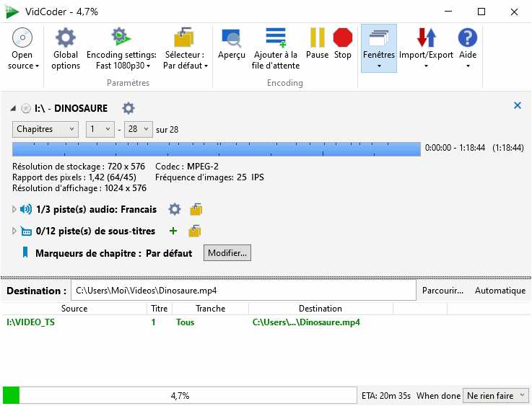Click the Automatique destination button
The width and height of the screenshot is (532, 406).
[500, 291]
